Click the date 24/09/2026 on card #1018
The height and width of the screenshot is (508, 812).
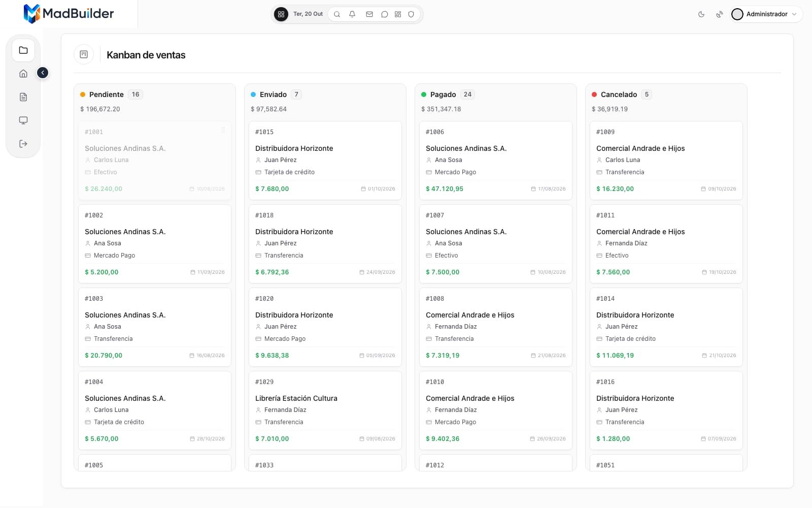[x=381, y=272]
